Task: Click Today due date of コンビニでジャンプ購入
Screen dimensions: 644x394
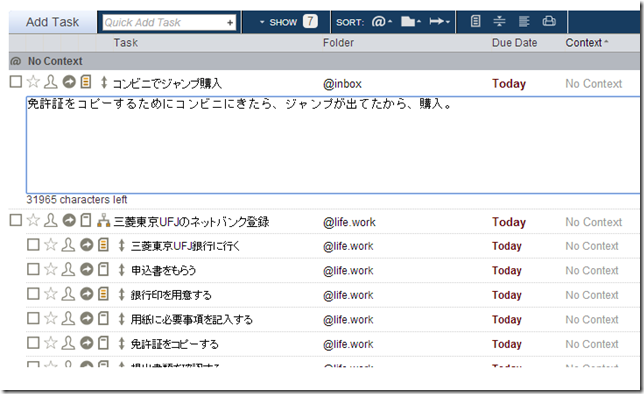Action: point(509,84)
